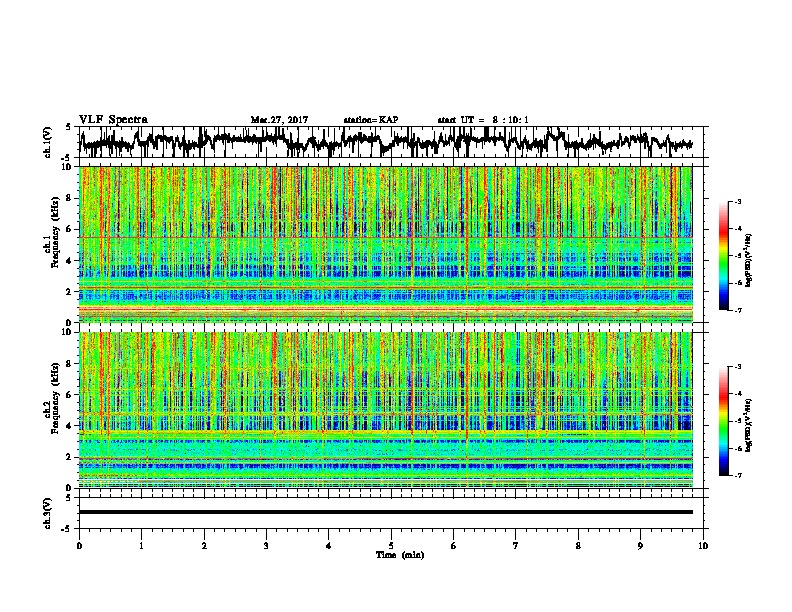Click the -3 value atop ch.1 colorbar
Image resolution: width=792 pixels, height=612 pixels.
point(737,202)
